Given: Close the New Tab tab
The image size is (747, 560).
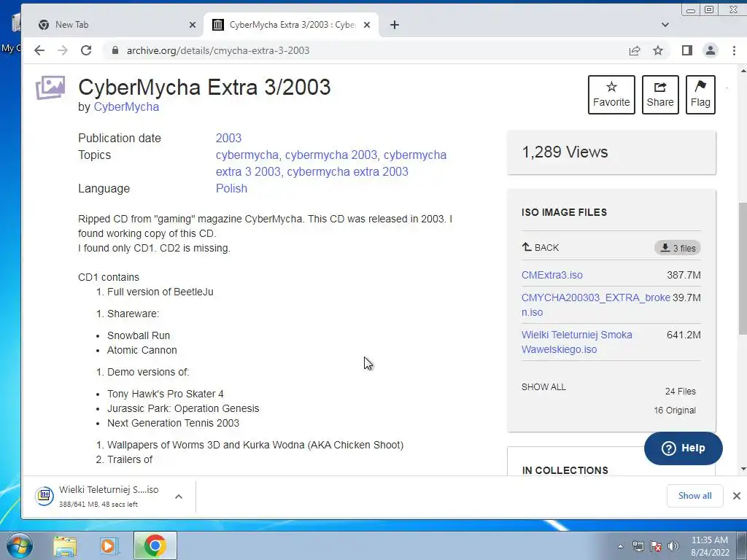Looking at the screenshot, I should [193, 25].
